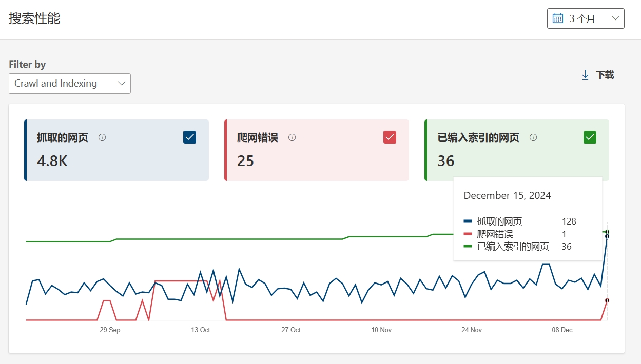Select the 抓取的网页 4.8K metric card
641x364 pixels.
pos(116,150)
